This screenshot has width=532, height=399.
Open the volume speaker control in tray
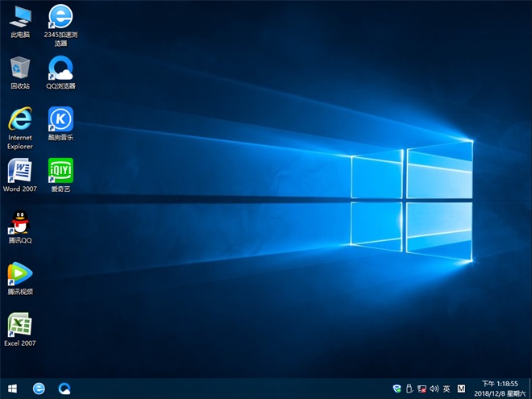tap(434, 389)
